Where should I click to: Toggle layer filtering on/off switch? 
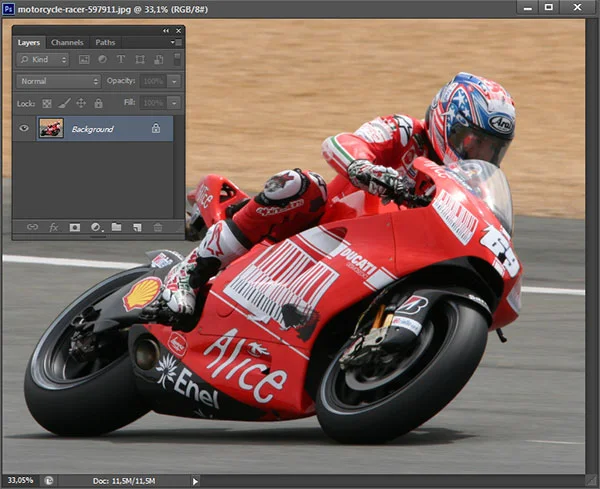tap(177, 59)
